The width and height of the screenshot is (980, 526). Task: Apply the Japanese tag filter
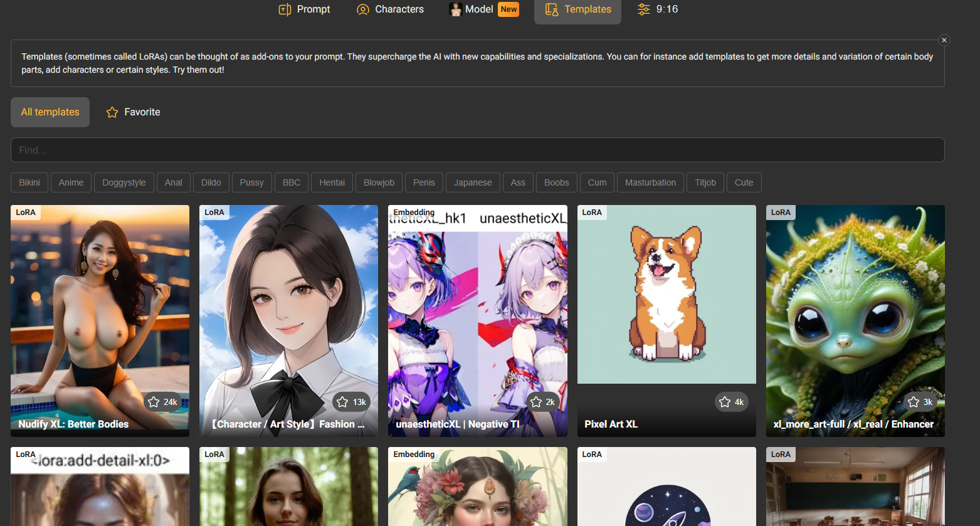473,182
